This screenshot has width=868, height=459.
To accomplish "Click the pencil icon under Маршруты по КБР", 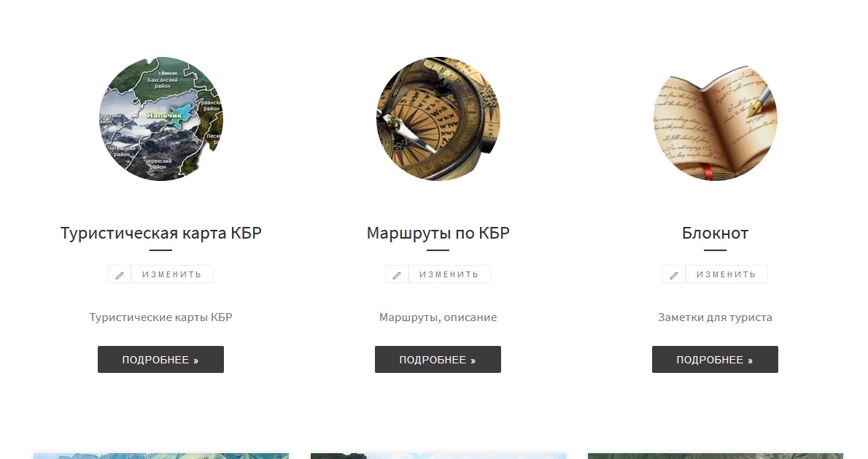I will [397, 274].
